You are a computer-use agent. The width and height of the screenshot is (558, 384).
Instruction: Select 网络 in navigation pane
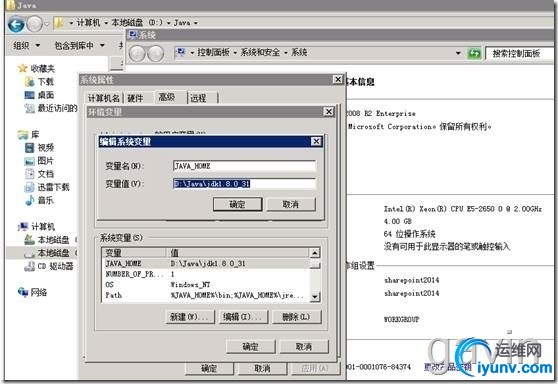click(32, 293)
